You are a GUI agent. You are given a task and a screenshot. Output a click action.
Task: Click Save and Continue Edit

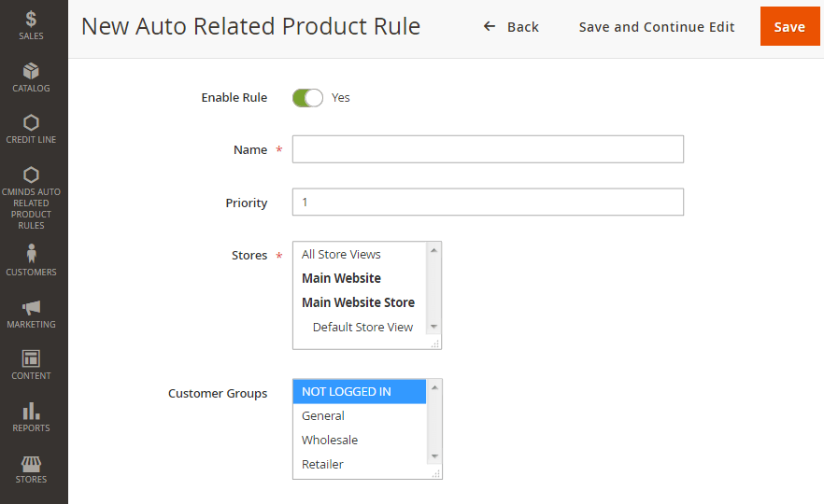pos(657,27)
